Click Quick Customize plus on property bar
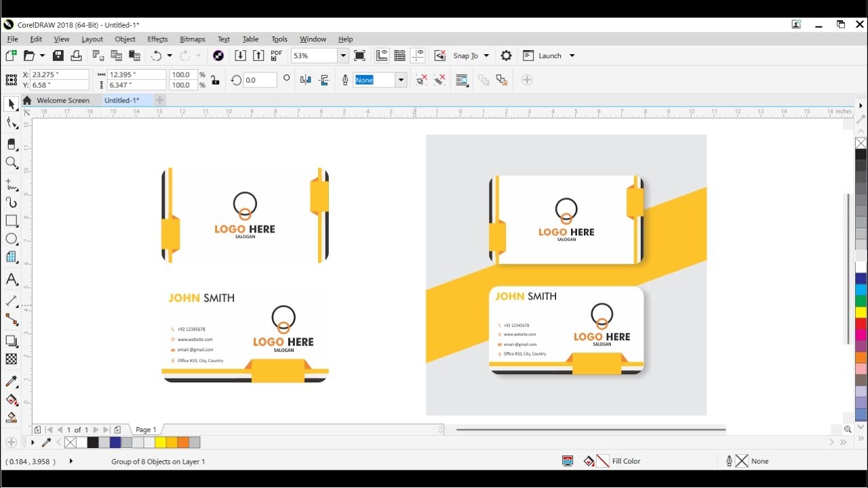 pyautogui.click(x=527, y=80)
